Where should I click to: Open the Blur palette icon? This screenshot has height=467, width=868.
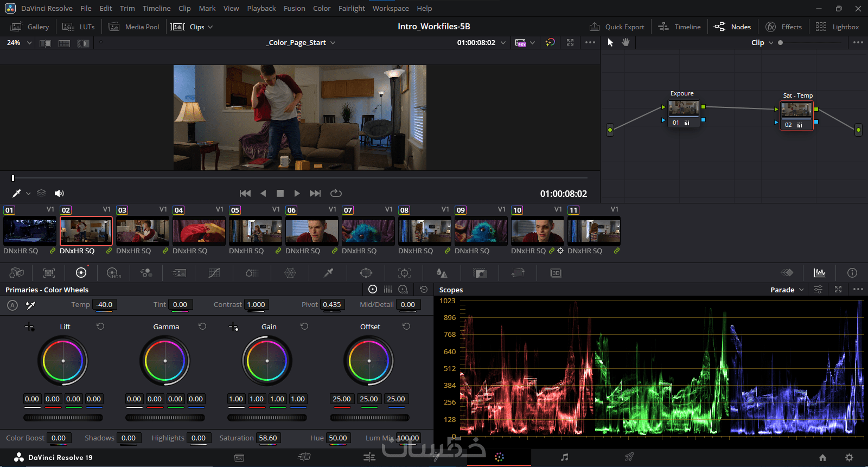coord(442,273)
